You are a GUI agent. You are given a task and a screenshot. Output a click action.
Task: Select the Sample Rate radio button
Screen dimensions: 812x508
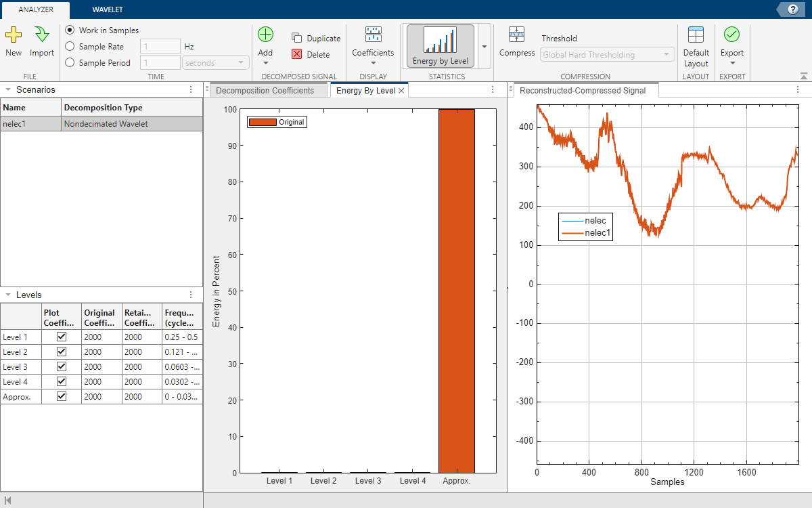tap(70, 47)
